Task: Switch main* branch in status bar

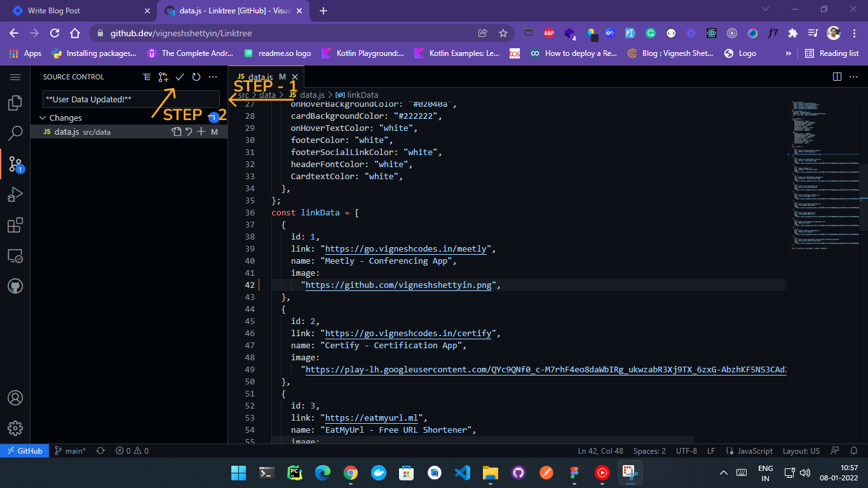Action: point(70,451)
